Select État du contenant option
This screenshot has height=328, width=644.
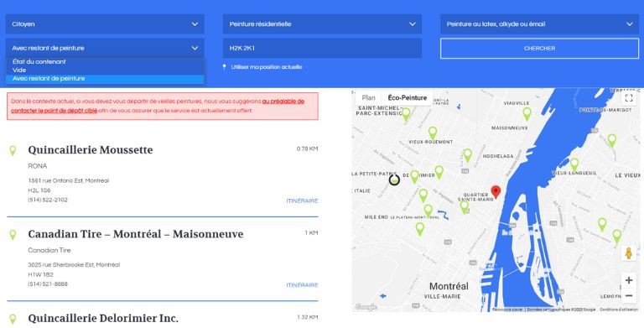click(105, 61)
